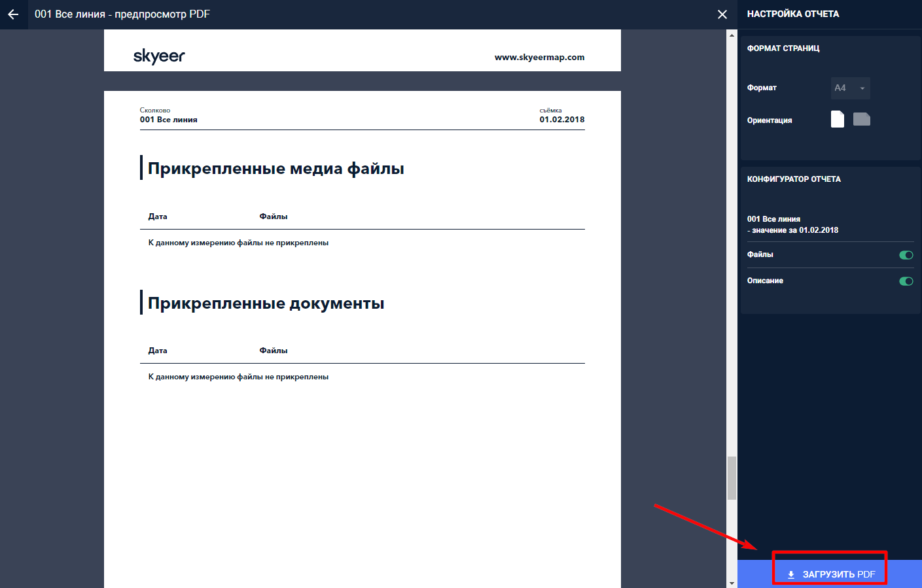Viewport: 922px width, 588px height.
Task: Select portrait page orientation icon
Action: 837,119
